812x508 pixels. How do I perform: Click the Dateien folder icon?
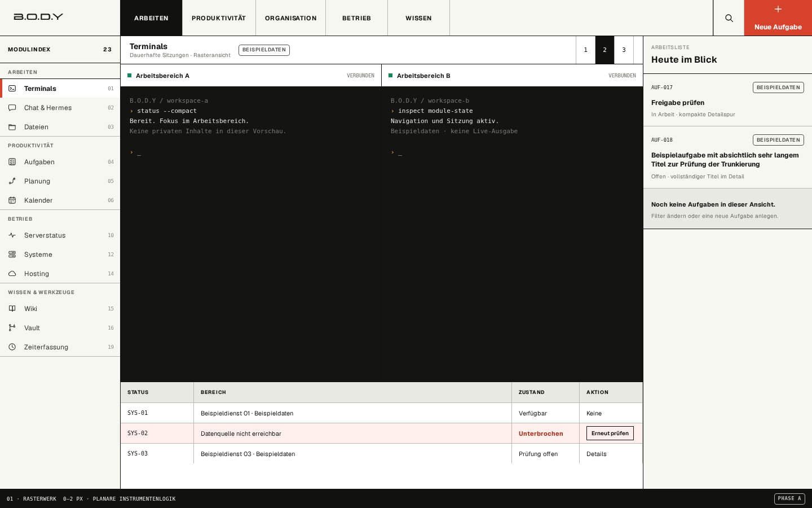pos(12,127)
